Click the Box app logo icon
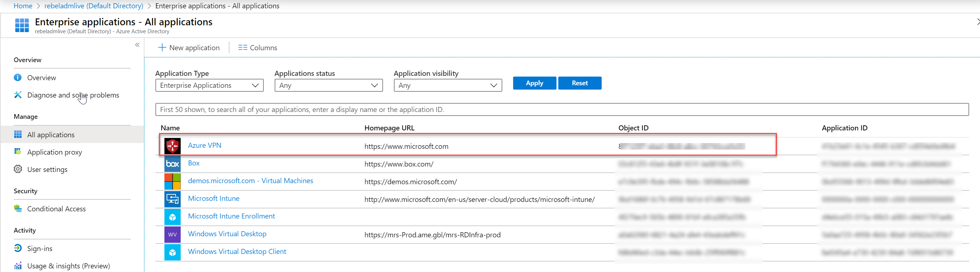Viewport: 980px width, 272px height. point(172,164)
